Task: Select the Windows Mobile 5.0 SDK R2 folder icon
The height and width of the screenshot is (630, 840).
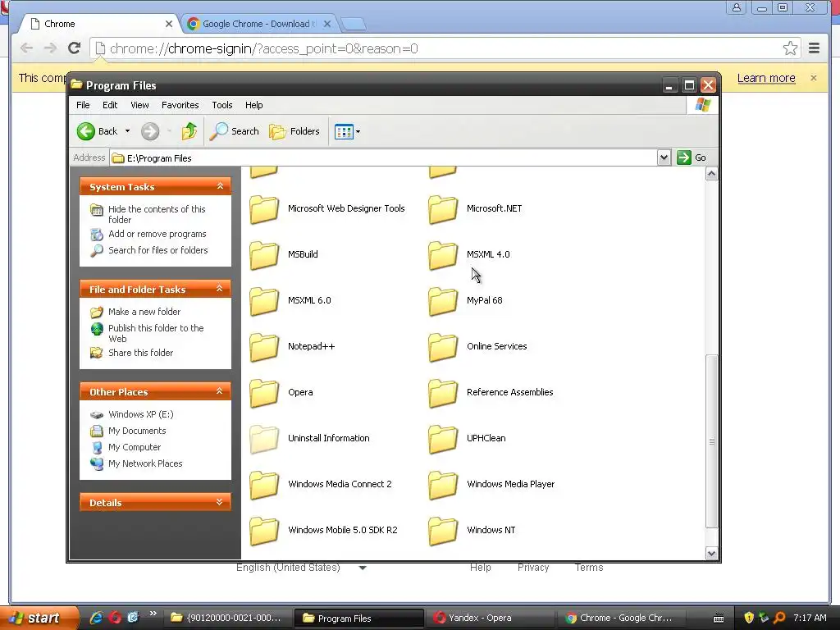Action: (264, 531)
